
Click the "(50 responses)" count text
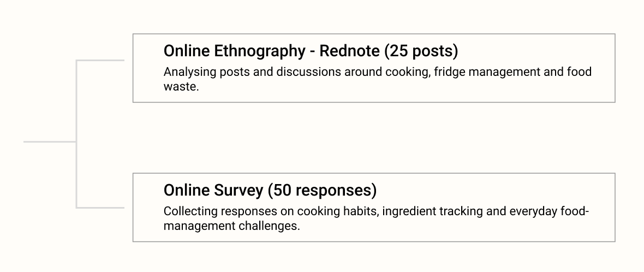(322, 190)
